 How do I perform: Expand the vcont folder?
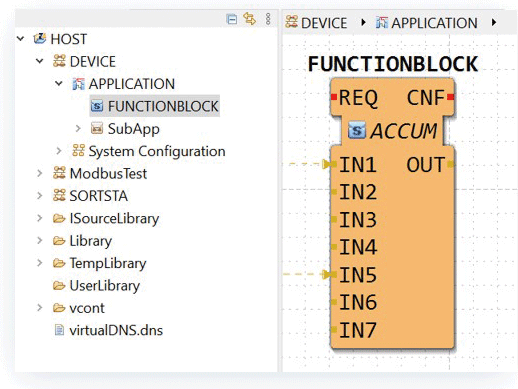point(40,307)
